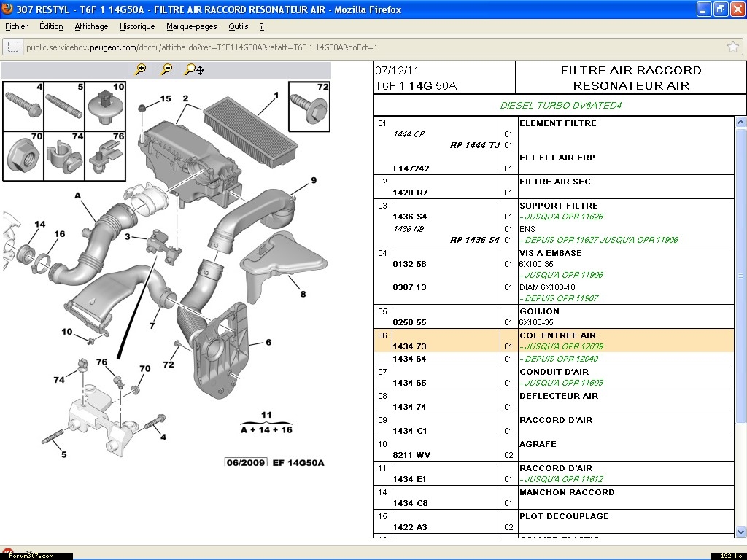
Task: Click part number 8211 WV for AGRAFE
Action: pos(411,455)
